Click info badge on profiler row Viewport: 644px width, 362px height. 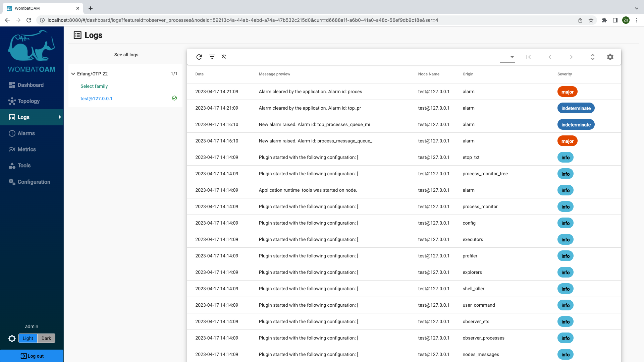tap(565, 256)
